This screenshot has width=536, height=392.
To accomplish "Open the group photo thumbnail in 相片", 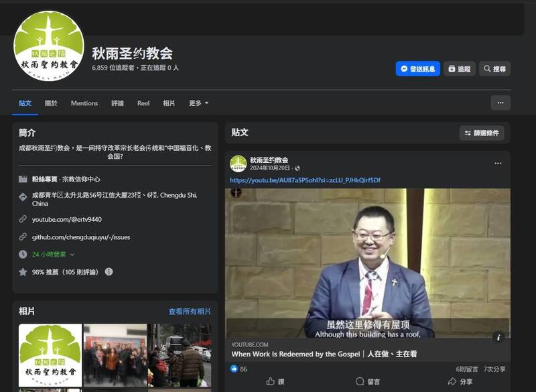I will (x=115, y=355).
